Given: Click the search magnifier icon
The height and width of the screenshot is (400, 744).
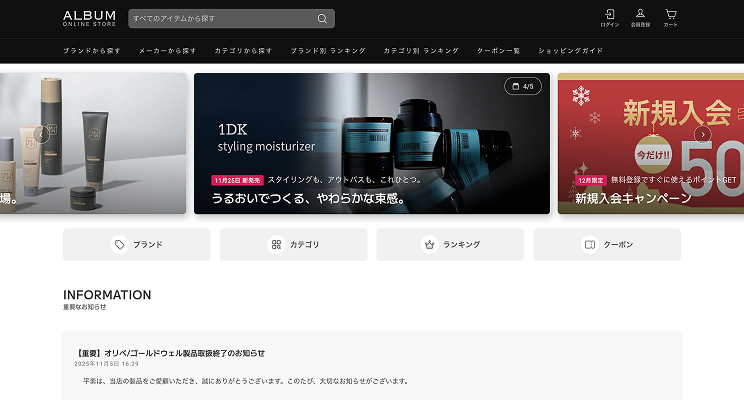Looking at the screenshot, I should coord(322,19).
